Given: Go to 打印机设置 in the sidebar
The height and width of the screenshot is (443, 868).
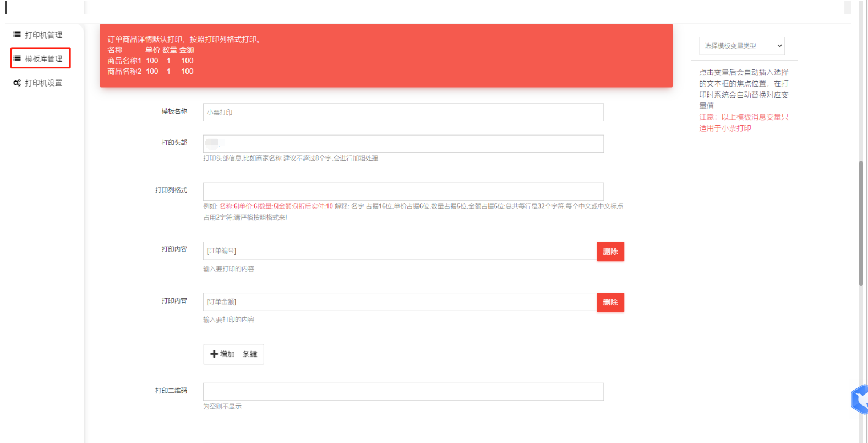Looking at the screenshot, I should coord(43,83).
